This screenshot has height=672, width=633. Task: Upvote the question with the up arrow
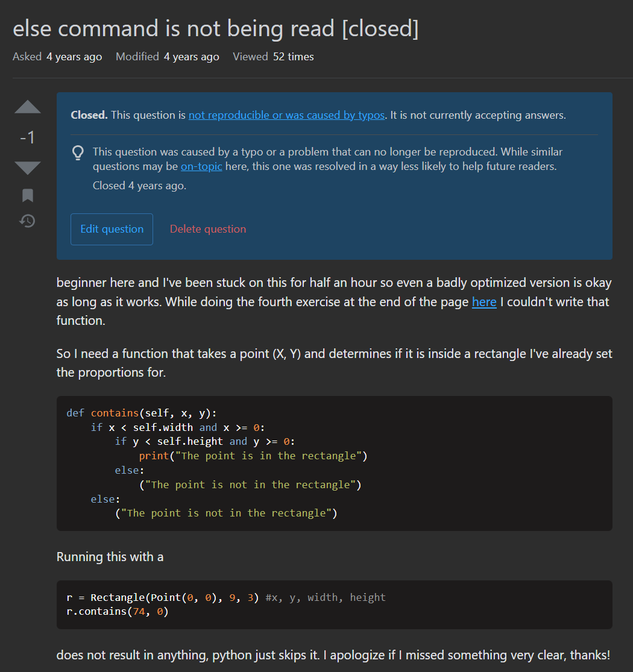[27, 107]
